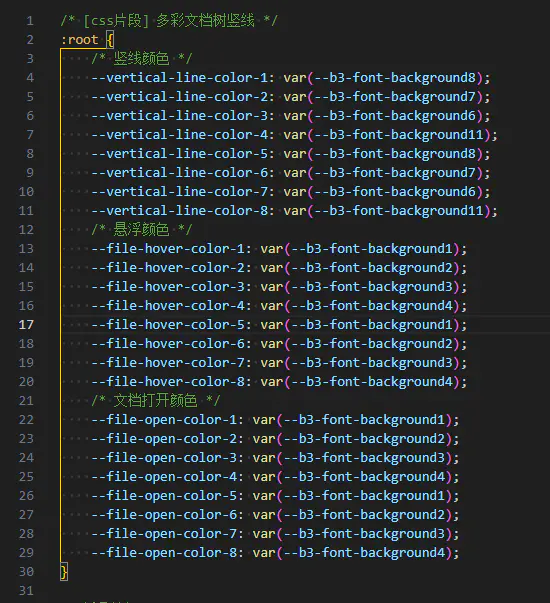Viewport: 550px width, 603px height.
Task: Click line number 31 in gutter
Action: [26, 591]
